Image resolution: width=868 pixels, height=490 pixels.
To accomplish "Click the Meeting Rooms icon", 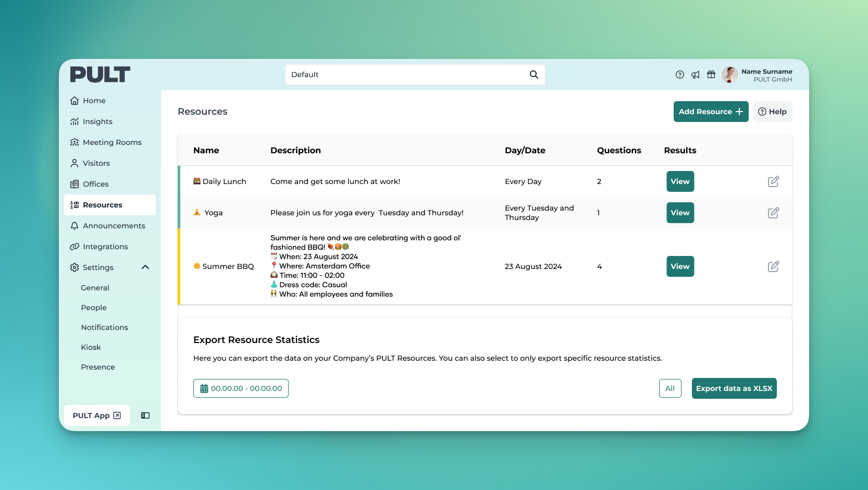I will click(75, 142).
